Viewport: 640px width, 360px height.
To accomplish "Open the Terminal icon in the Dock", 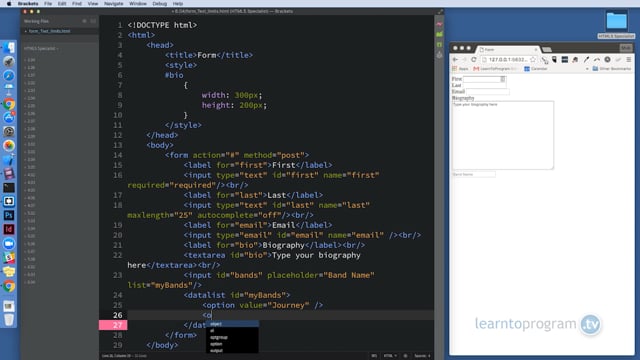I will [9, 187].
